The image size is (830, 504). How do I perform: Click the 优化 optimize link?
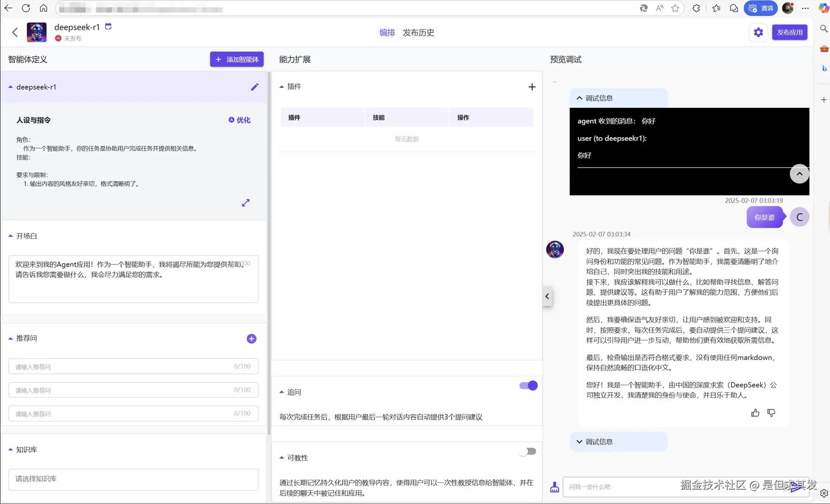[x=240, y=120]
